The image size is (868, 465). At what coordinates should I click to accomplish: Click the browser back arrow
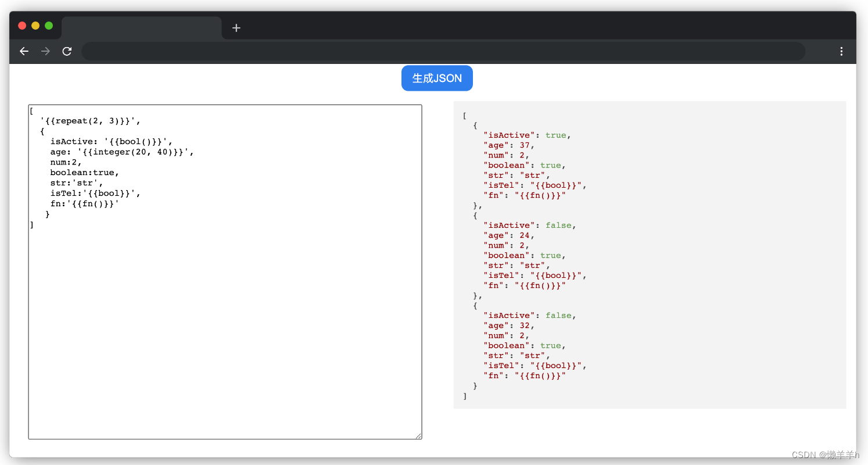[24, 51]
